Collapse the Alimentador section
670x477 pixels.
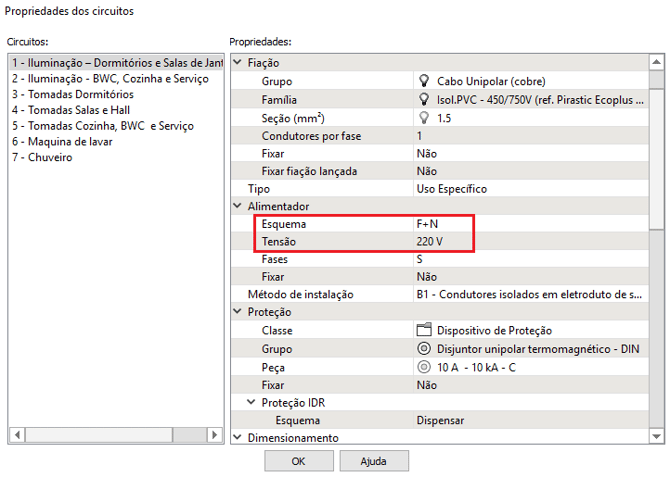(x=237, y=206)
